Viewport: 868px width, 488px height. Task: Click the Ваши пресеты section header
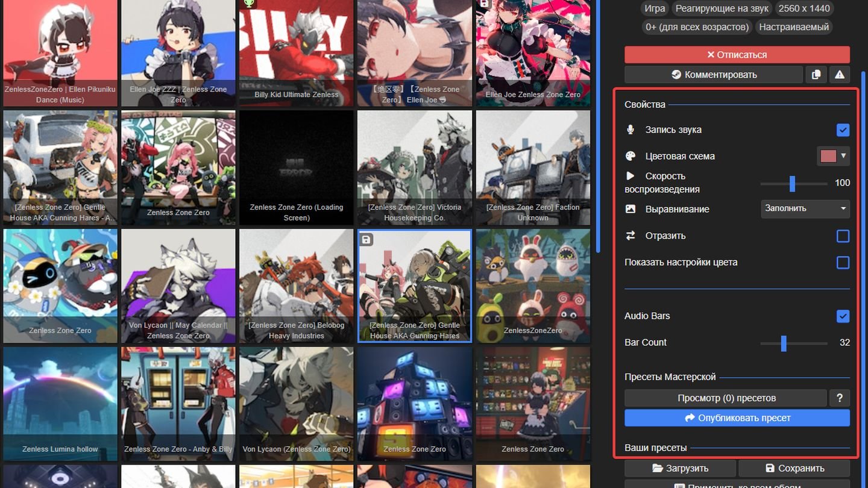(x=656, y=448)
